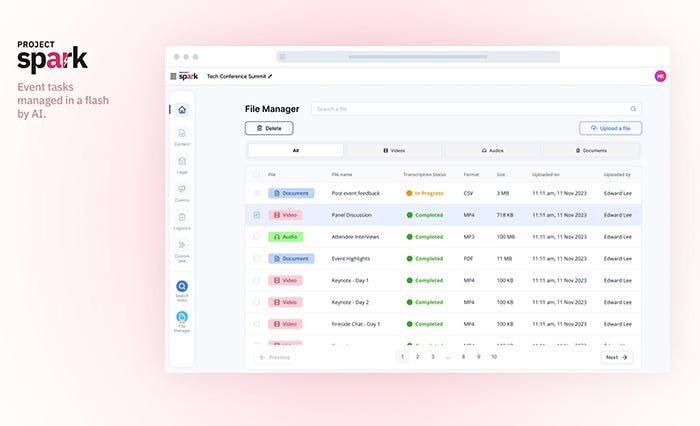This screenshot has width=700, height=426.
Task: Open the Legal section icon
Action: tap(182, 161)
